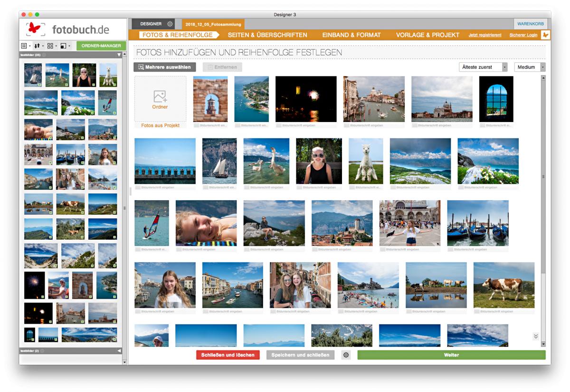Open dropdown arrow next to sort arrows icon
The height and width of the screenshot is (392, 570).
click(x=43, y=47)
